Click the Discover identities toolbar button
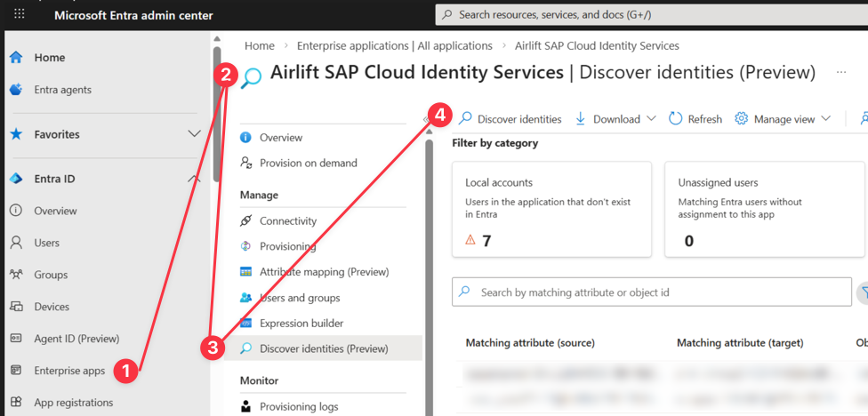 [510, 119]
